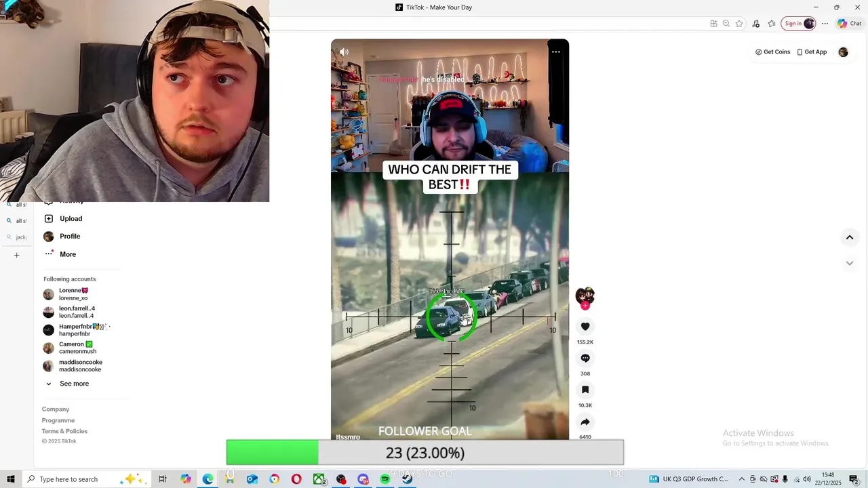
Task: Click Get Coins in TikTok header
Action: coord(772,52)
